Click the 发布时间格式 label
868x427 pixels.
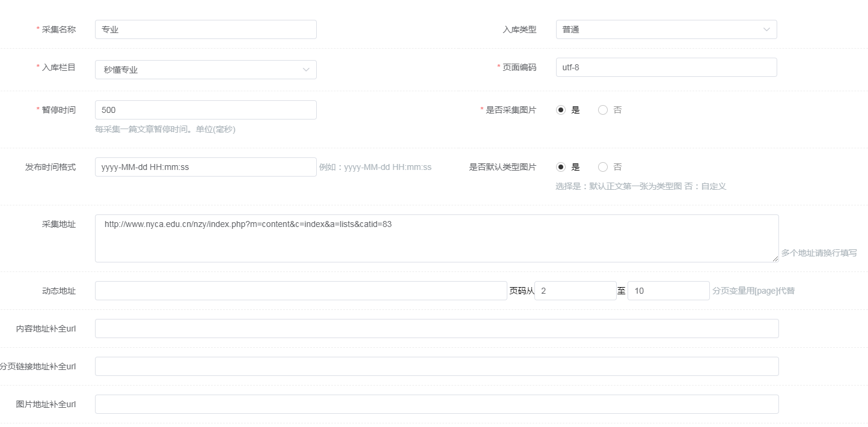(50, 167)
